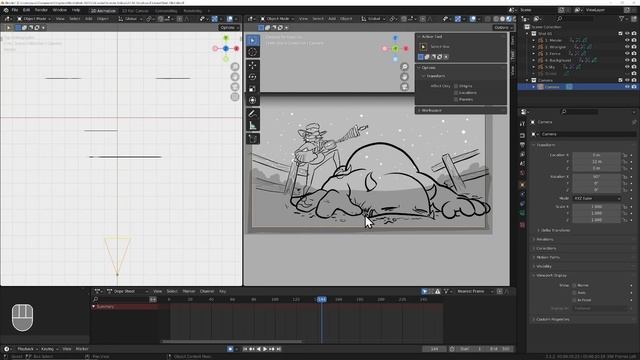Open the File menu
The image size is (640, 360).
15,10
